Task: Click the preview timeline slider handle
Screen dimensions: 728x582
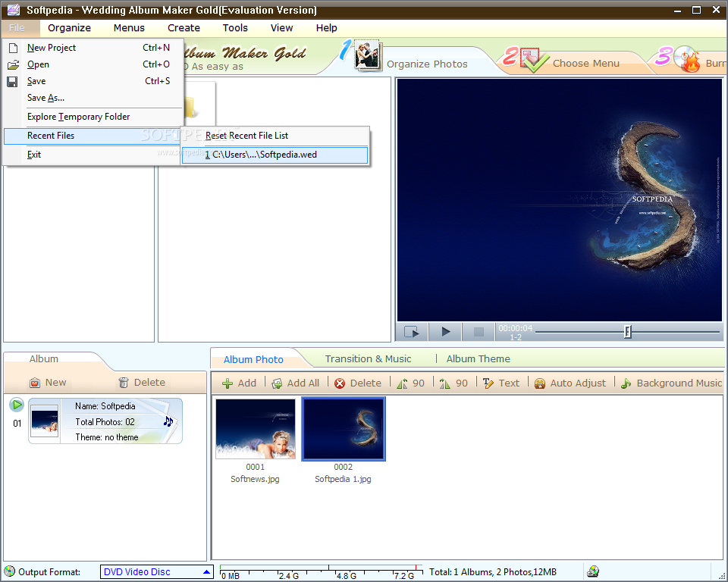Action: [628, 332]
